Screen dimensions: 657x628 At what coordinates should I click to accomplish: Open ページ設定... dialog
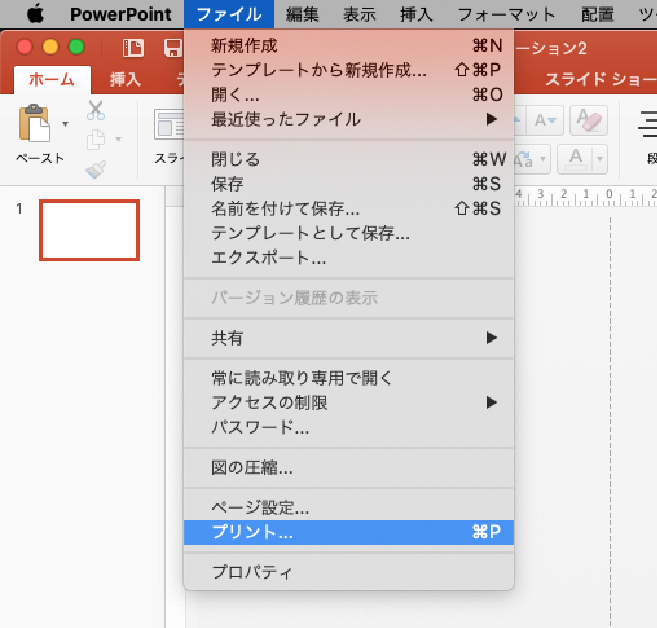pos(349,508)
